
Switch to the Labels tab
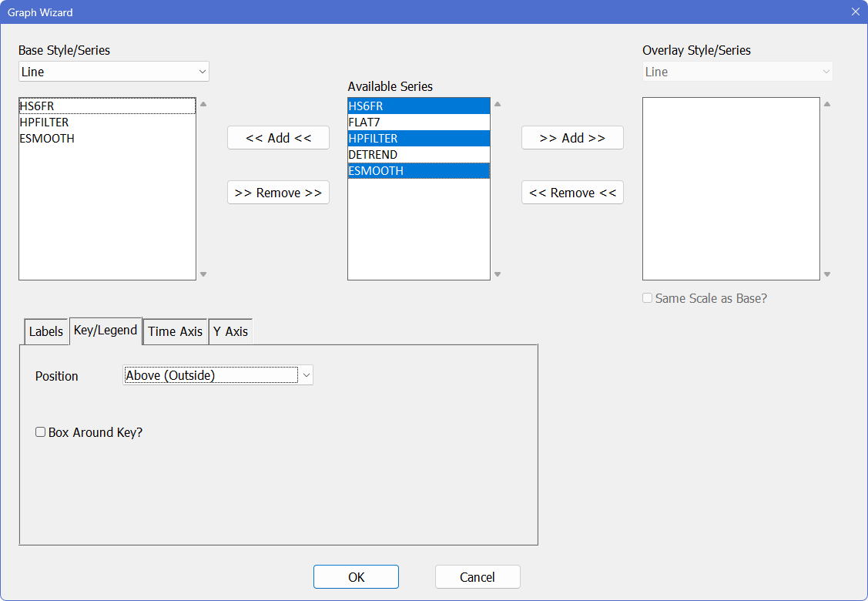(x=45, y=331)
